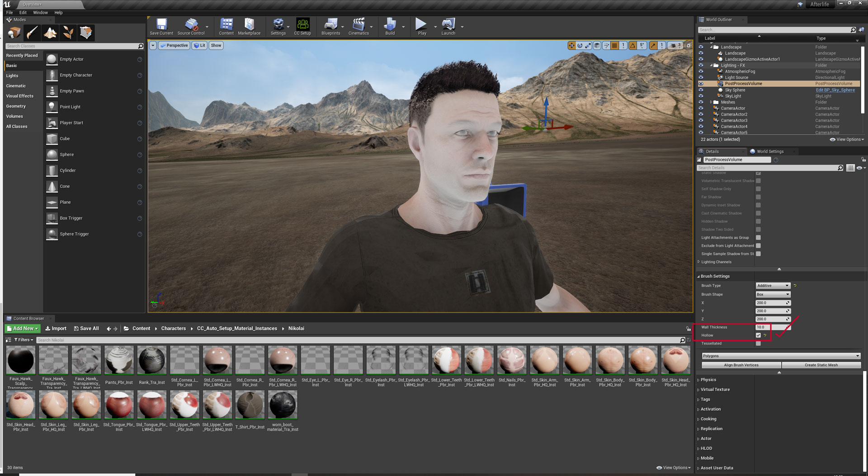
Task: Toggle visibility of CameraActor2 in outliner
Action: click(701, 114)
